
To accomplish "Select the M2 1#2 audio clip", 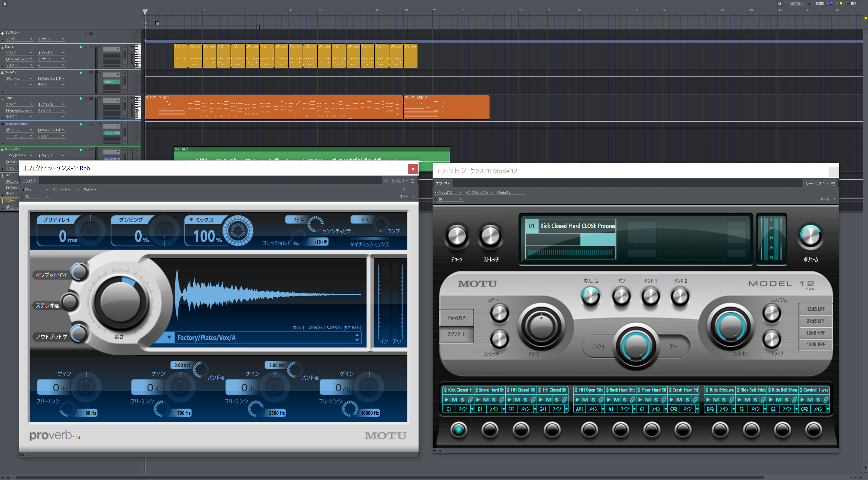I will pyautogui.click(x=312, y=154).
